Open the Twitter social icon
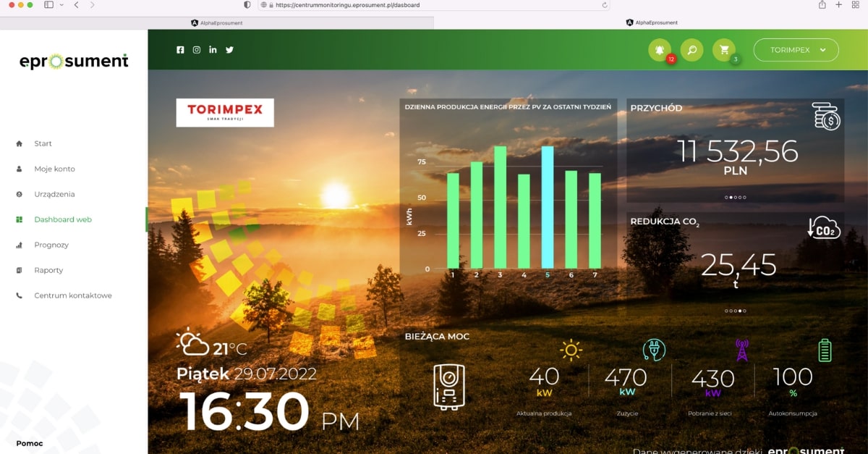The height and width of the screenshot is (454, 868). 229,50
